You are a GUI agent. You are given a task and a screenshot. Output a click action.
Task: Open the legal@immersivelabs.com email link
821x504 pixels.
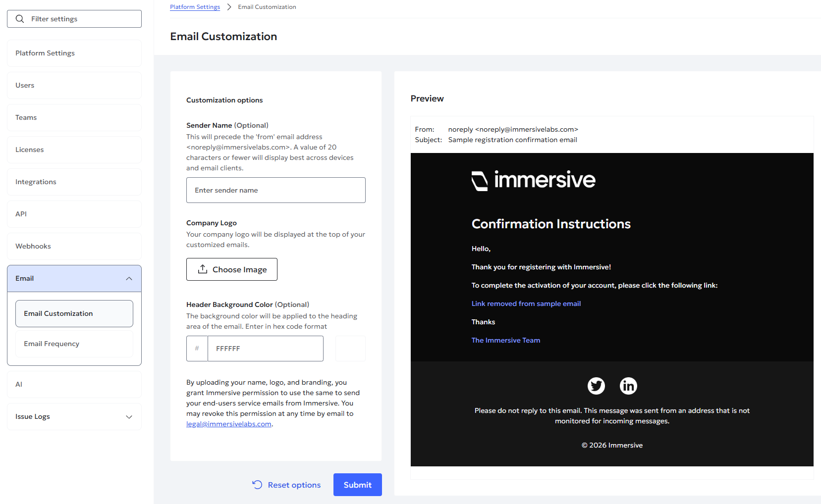[229, 424]
